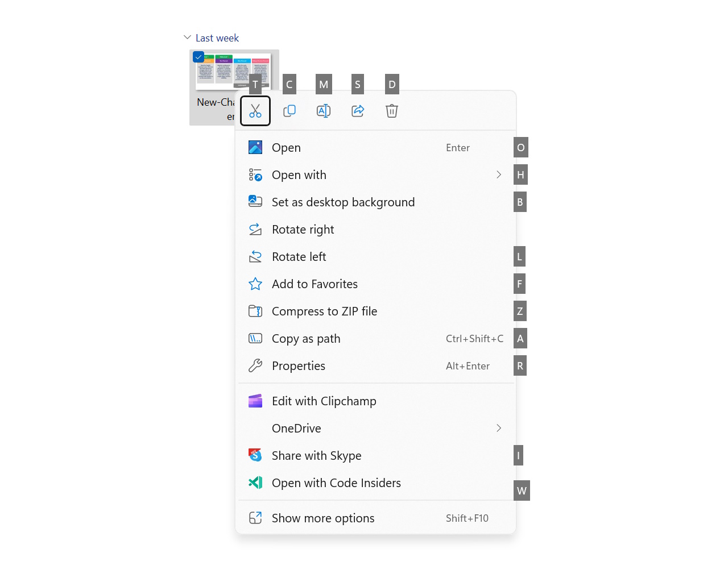
Task: Share the image using the share icon
Action: point(358,111)
